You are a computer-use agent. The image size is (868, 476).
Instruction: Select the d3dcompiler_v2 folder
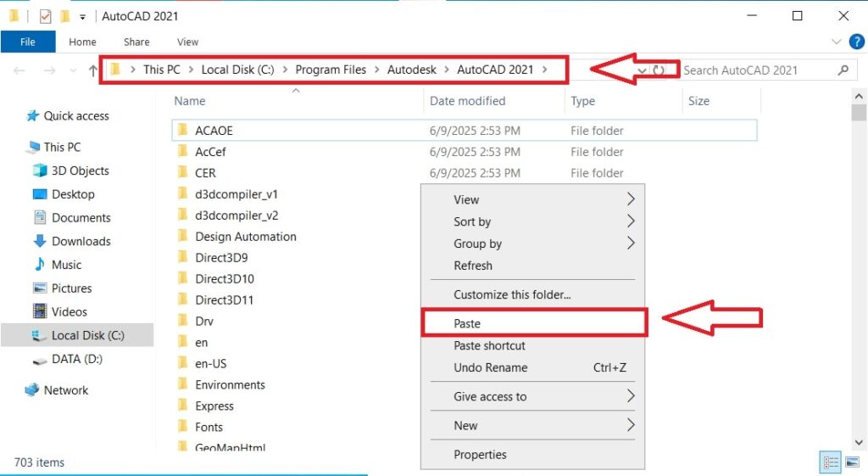point(236,216)
